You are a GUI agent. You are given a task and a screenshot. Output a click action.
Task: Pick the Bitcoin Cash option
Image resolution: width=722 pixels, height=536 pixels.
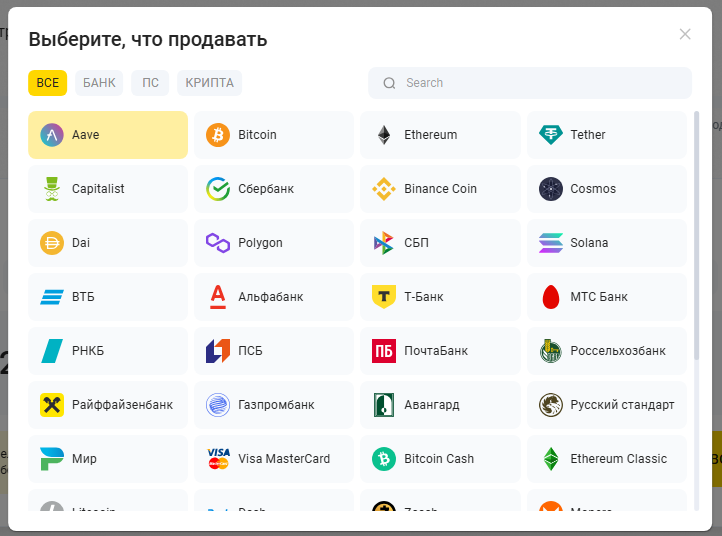pos(440,459)
